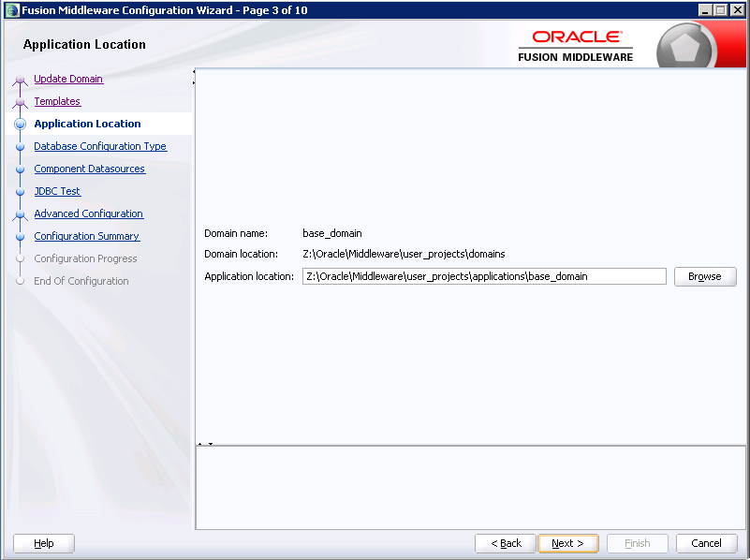Image resolution: width=750 pixels, height=560 pixels.
Task: Click the Update Domain step marker icon
Action: pyautogui.click(x=20, y=80)
